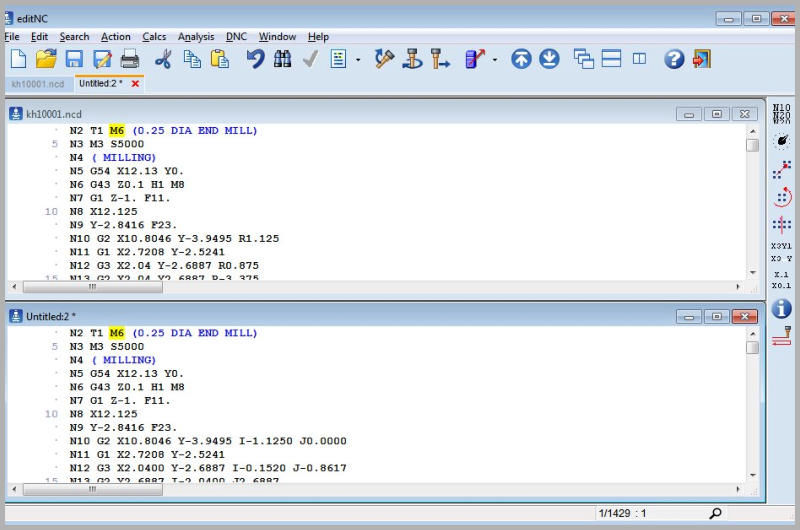Click the highlighted M6 in kh10001.ncd pane
Viewport: 800px width, 530px height.
[117, 131]
